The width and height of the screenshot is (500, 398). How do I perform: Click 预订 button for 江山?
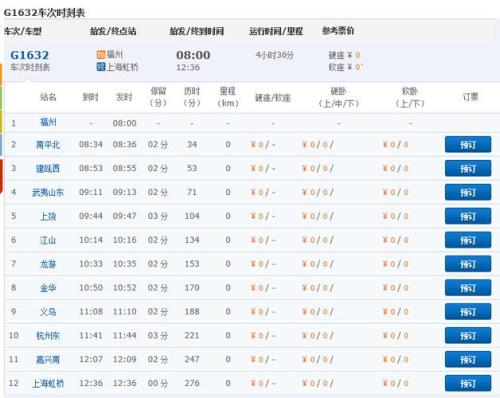pyautogui.click(x=468, y=240)
